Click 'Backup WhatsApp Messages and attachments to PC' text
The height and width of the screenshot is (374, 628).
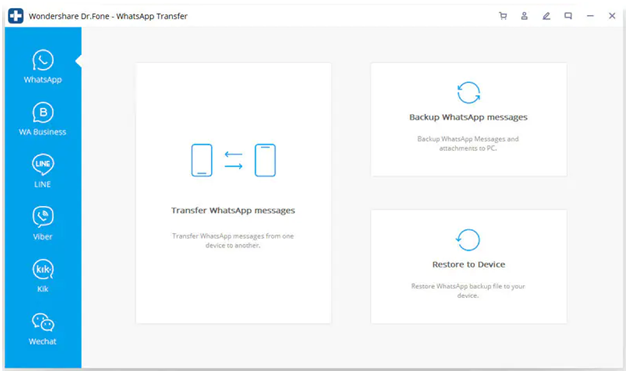pyautogui.click(x=468, y=143)
